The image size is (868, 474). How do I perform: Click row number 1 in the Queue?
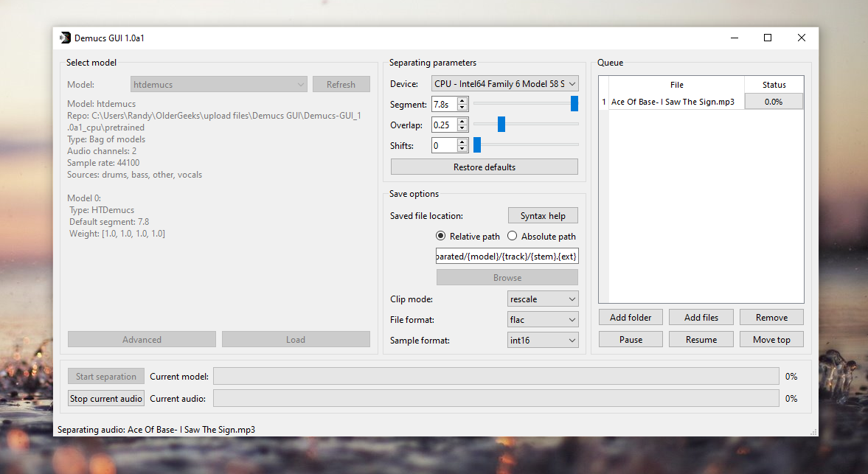pos(604,102)
